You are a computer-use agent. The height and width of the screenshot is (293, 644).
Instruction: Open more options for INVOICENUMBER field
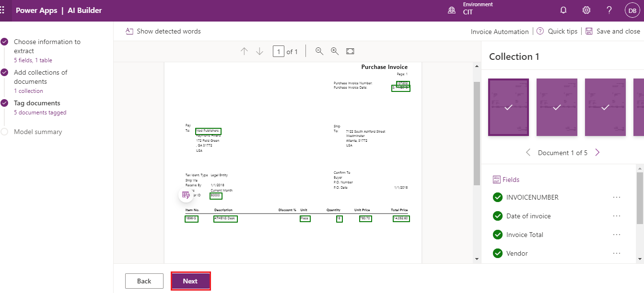(617, 197)
